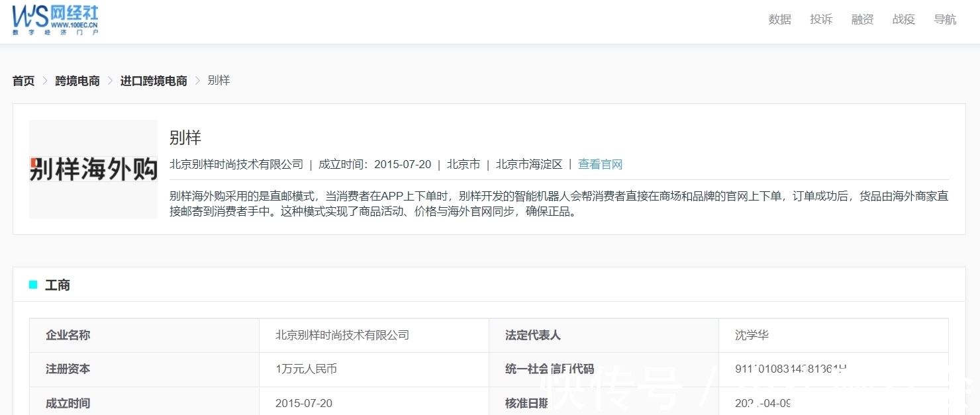Select 战疫 in the top navigation
This screenshot has height=415, width=980.
point(903,19)
